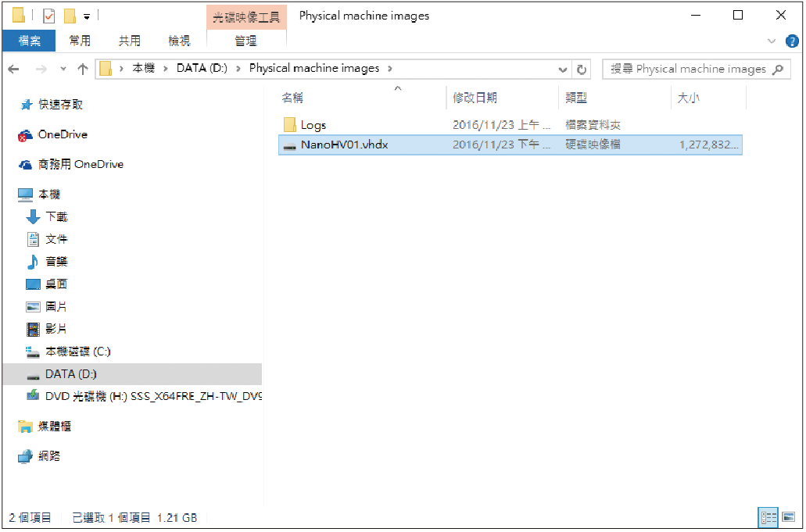
Task: Click the 1,272,832 size cell
Action: click(x=709, y=145)
